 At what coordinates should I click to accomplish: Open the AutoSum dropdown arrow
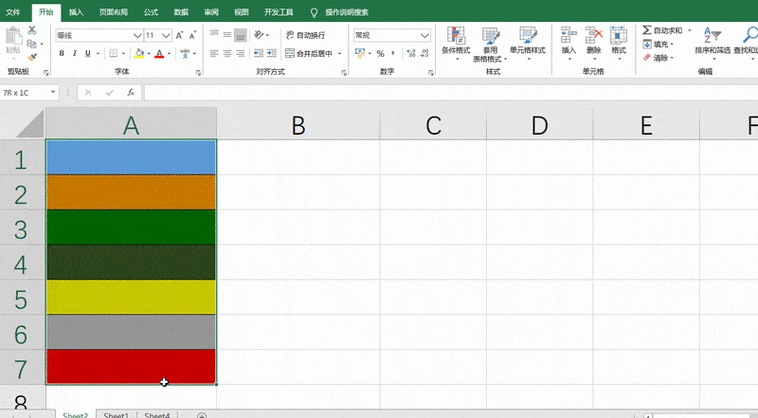pyautogui.click(x=689, y=30)
